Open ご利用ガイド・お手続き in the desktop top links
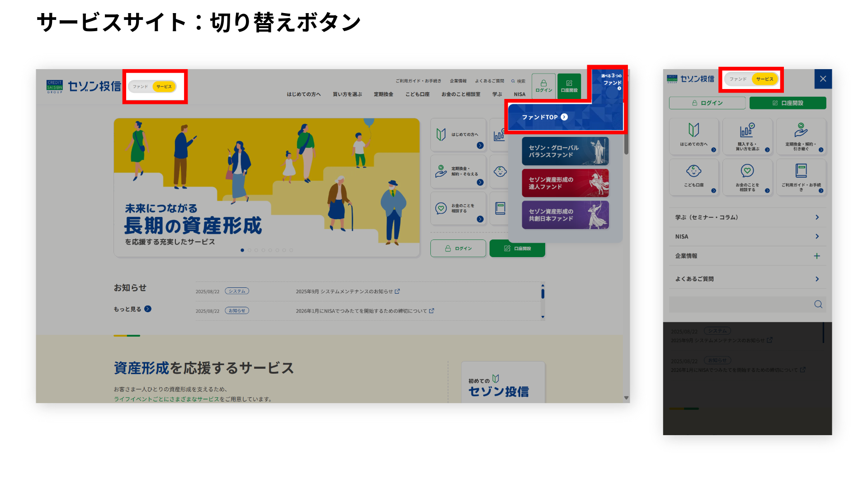The image size is (868, 488). point(418,81)
